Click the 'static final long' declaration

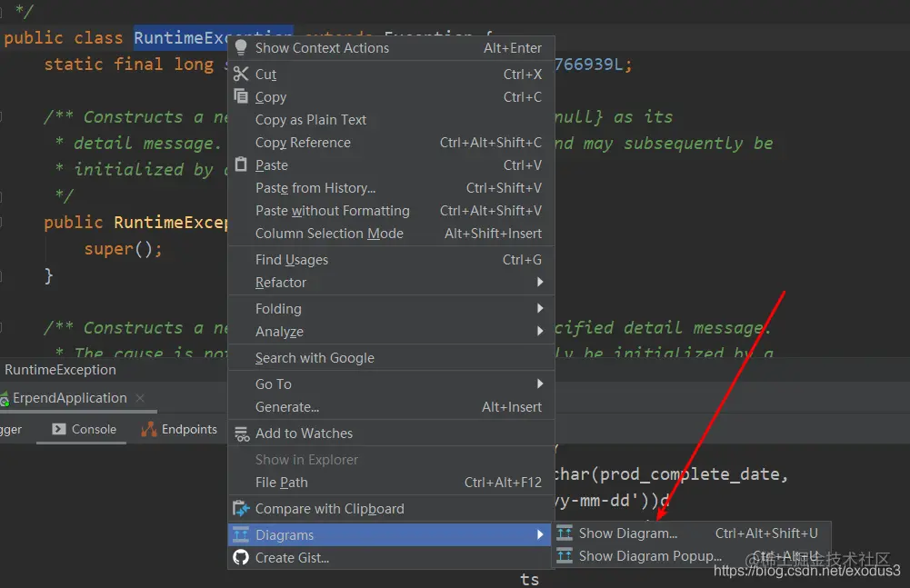129,64
